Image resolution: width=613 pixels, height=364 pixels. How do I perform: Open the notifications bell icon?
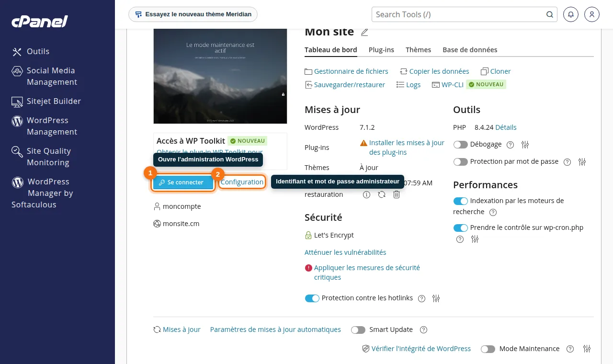570,14
